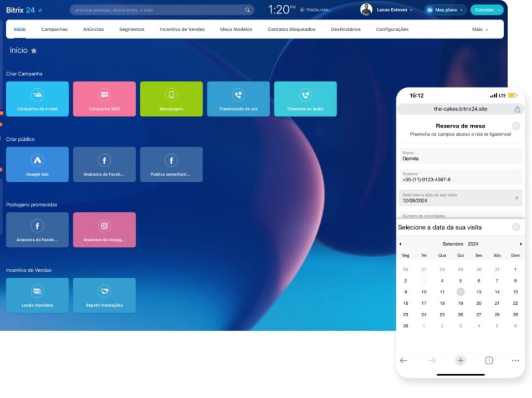The height and width of the screenshot is (398, 532).
Task: Click the search magnifier icon
Action: 247,10
